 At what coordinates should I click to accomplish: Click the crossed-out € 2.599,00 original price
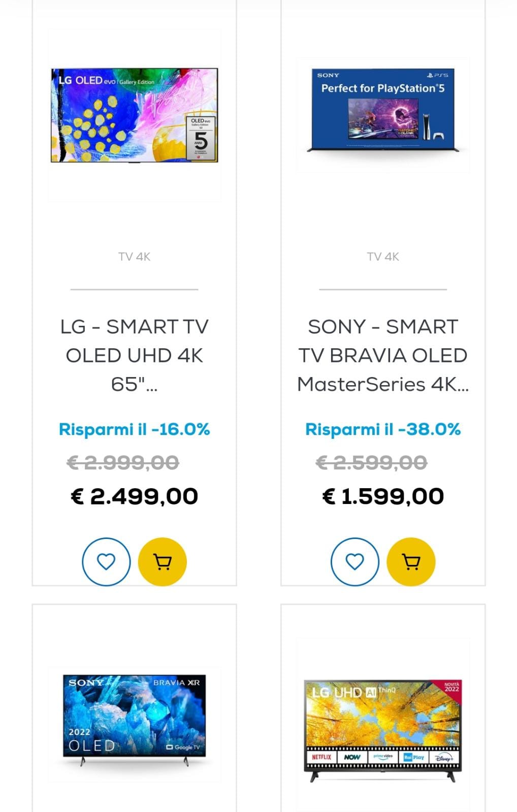pyautogui.click(x=371, y=463)
